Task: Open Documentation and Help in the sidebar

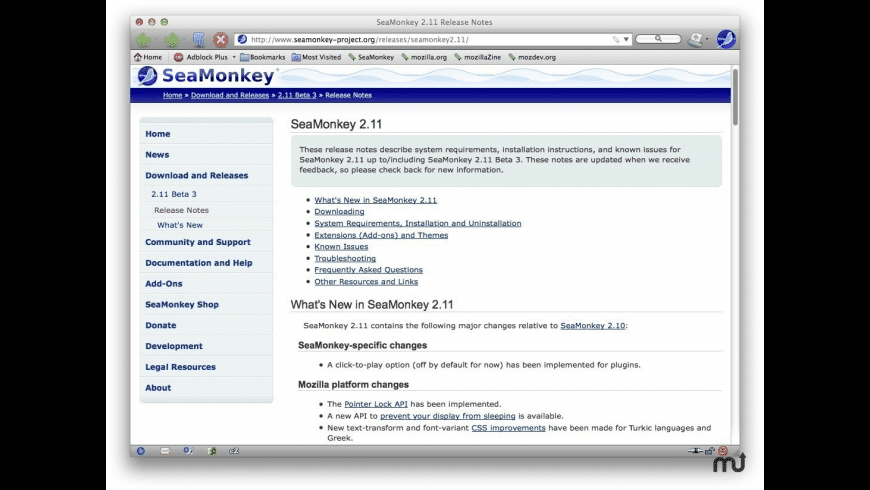Action: tap(199, 263)
